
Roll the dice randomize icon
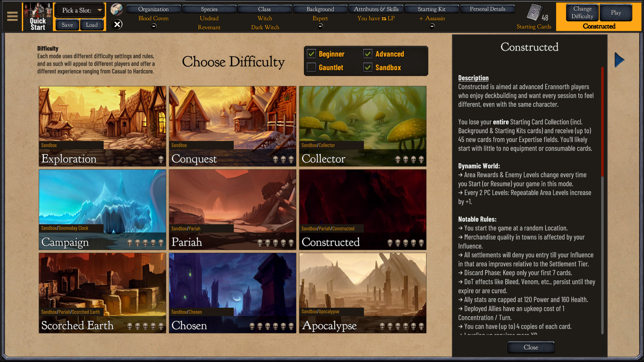click(x=116, y=9)
